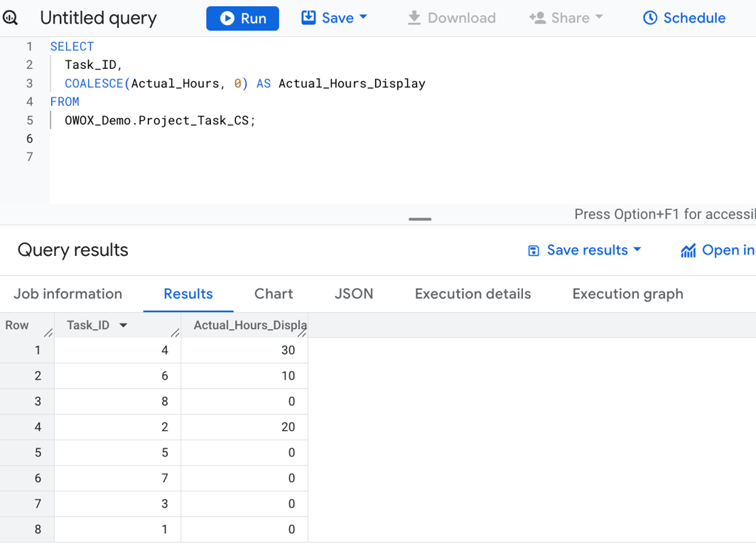Click the Untitled query title
The height and width of the screenshot is (546, 756).
(x=98, y=18)
